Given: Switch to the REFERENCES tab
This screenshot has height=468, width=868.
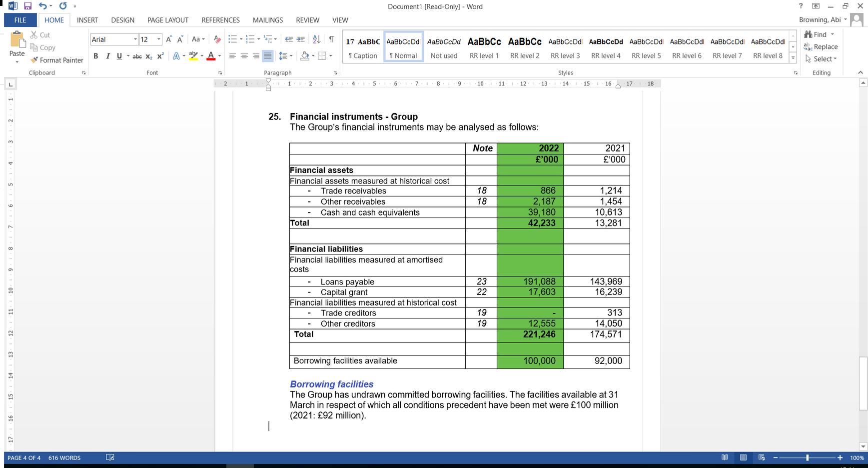Looking at the screenshot, I should pos(220,20).
